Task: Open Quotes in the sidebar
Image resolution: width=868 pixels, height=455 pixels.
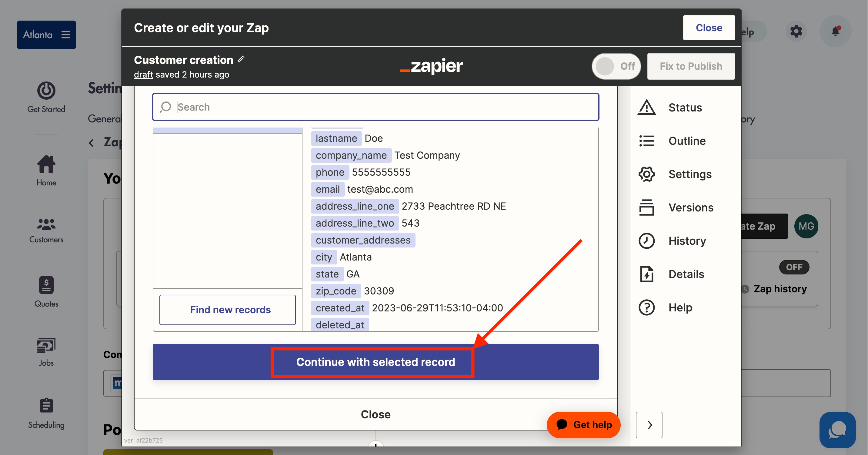Action: (46, 292)
